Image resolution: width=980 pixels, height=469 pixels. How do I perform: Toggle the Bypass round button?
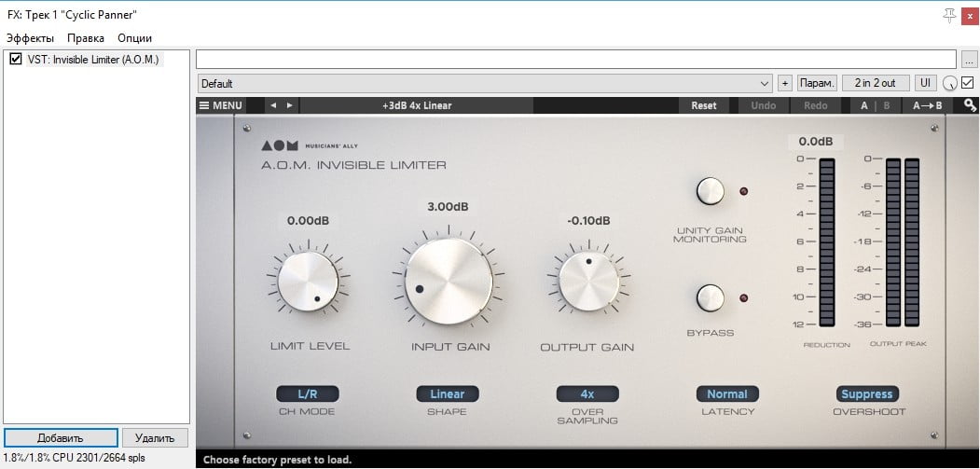(711, 298)
